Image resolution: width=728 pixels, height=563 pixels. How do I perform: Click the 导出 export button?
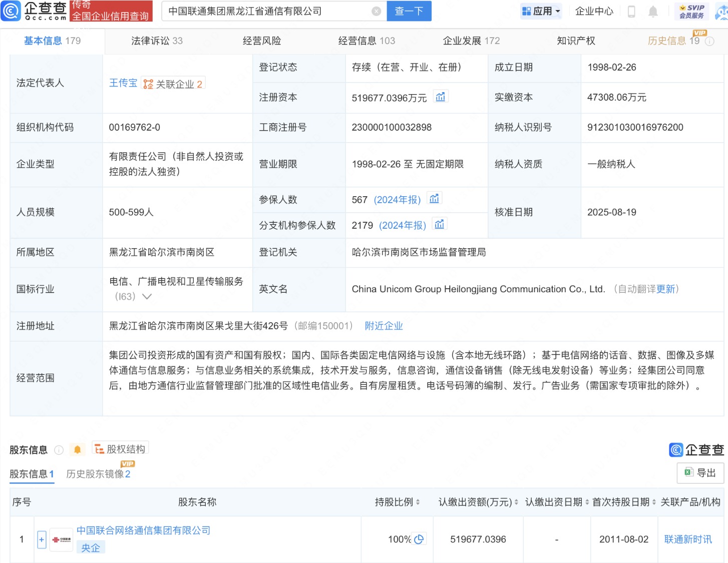pyautogui.click(x=700, y=472)
